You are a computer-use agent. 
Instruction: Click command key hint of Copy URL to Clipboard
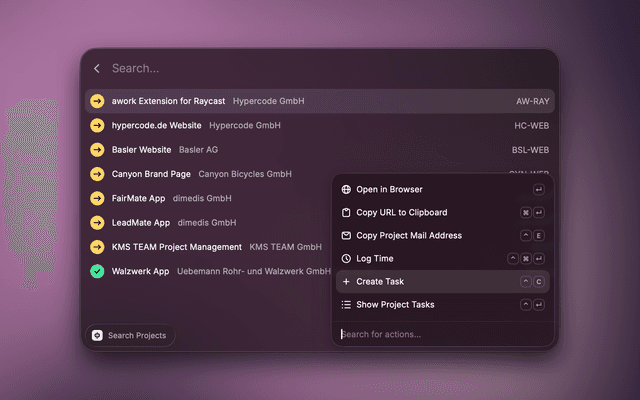tap(526, 213)
